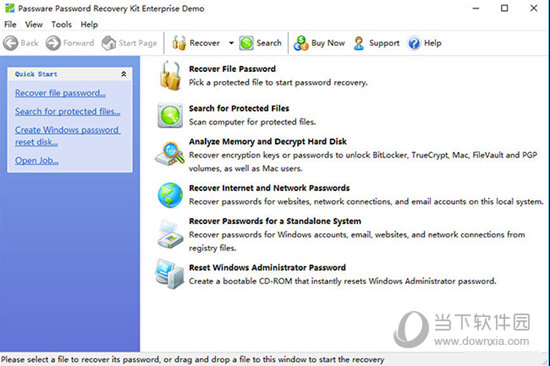
Task: Click the Buy Now toolbar label
Action: coord(328,43)
